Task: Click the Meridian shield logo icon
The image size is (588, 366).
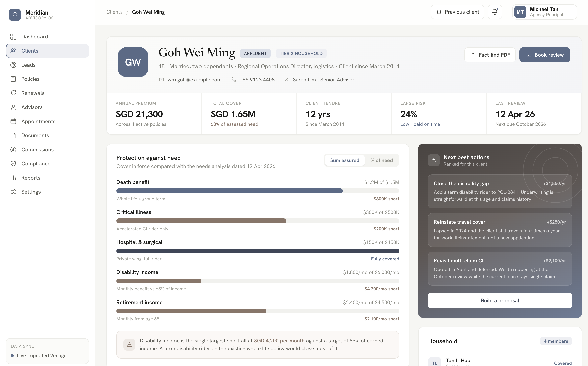Action: [15, 15]
